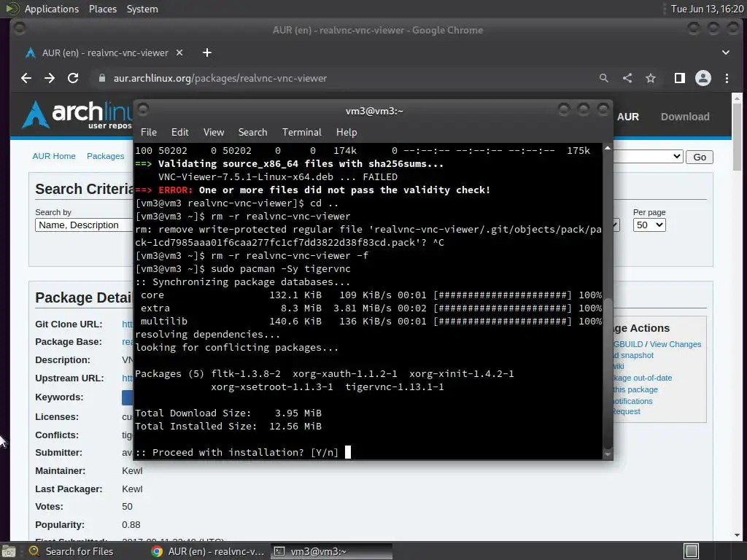This screenshot has width=747, height=560.
Task: Open Download link in Arch header
Action: [x=685, y=117]
